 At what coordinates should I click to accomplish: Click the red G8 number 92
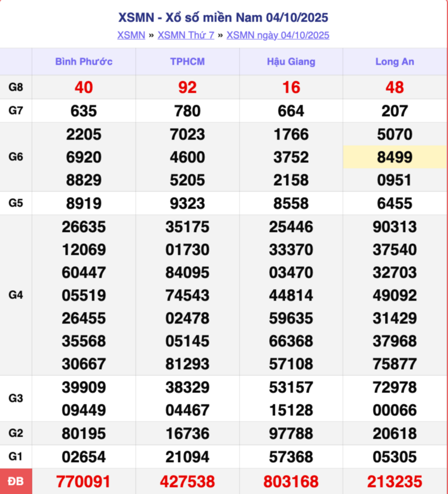(187, 87)
